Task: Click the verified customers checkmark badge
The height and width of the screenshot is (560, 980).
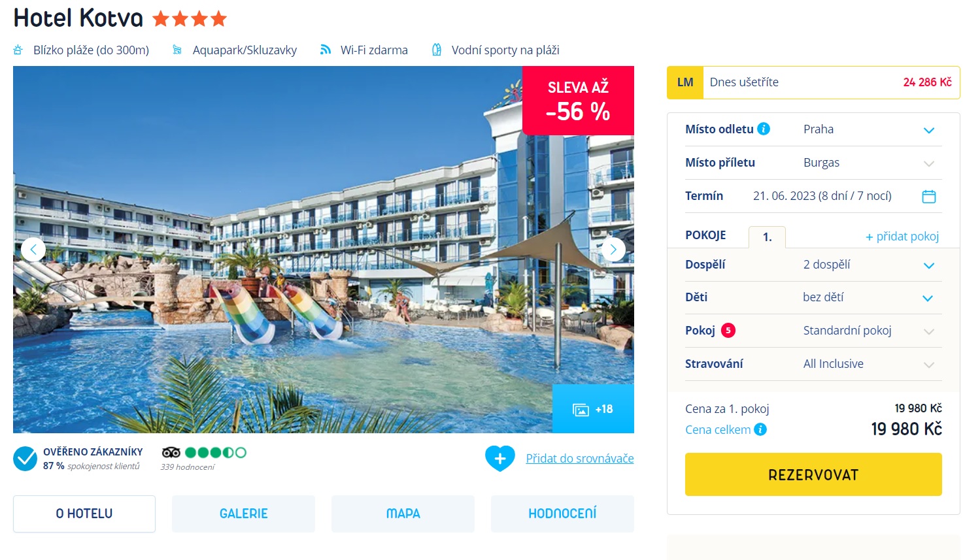Action: tap(25, 459)
